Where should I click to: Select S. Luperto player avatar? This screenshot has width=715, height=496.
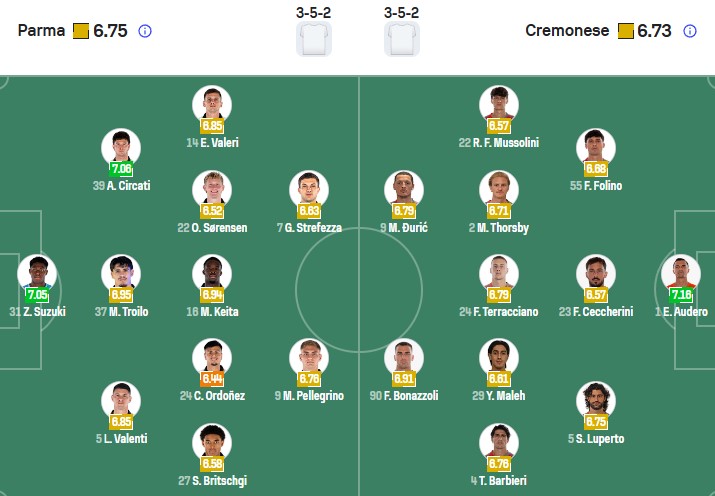596,400
